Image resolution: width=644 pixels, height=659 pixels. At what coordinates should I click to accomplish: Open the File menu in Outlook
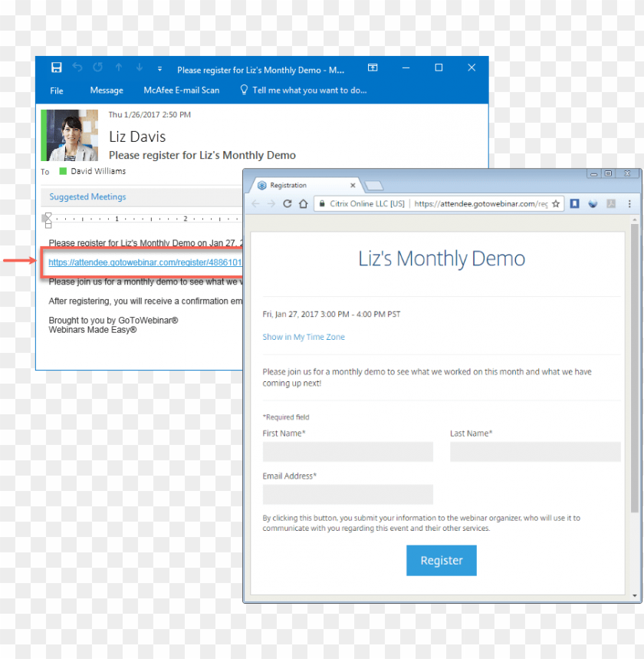click(56, 90)
